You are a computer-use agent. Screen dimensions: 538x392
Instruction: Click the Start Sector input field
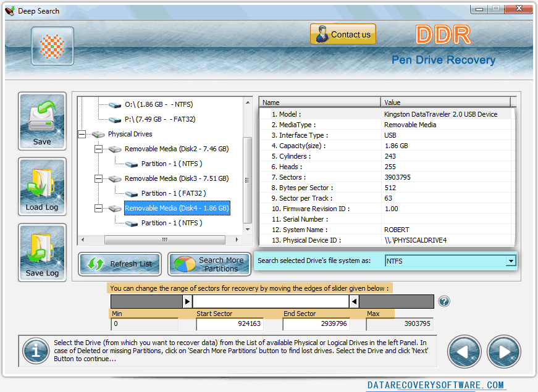pyautogui.click(x=229, y=325)
